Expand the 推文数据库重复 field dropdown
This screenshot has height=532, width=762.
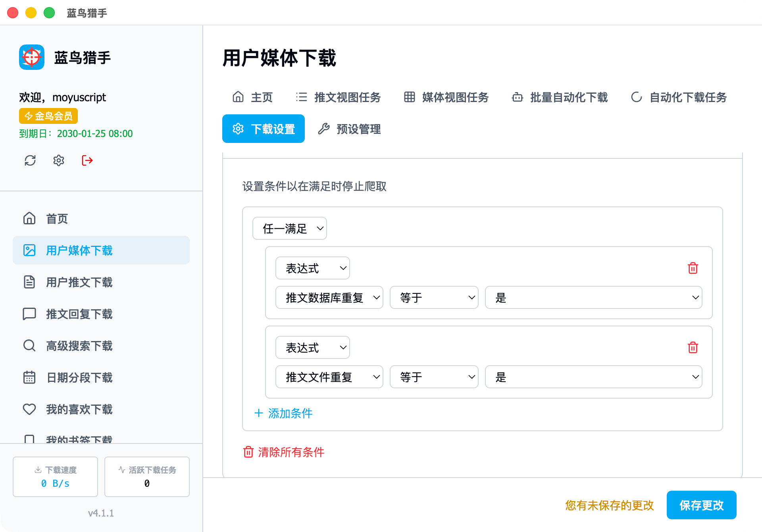329,298
